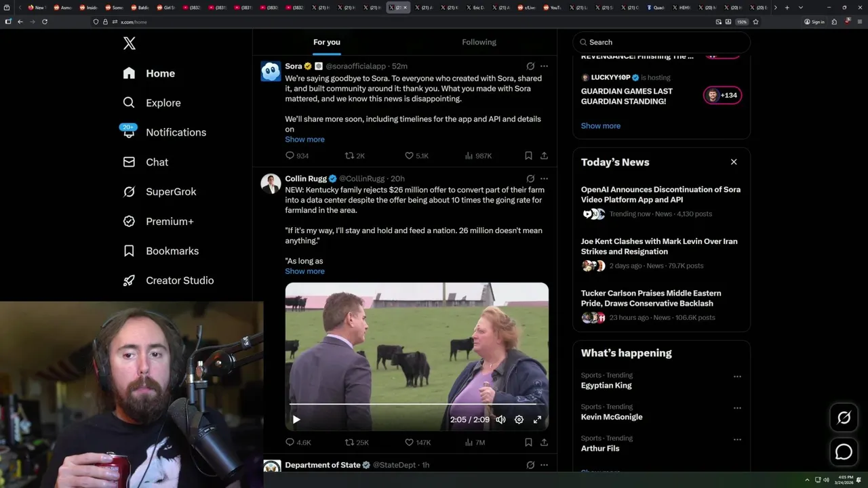Open Joe Kent Clashes with Mark Levin news
This screenshot has width=868, height=488.
(x=661, y=253)
